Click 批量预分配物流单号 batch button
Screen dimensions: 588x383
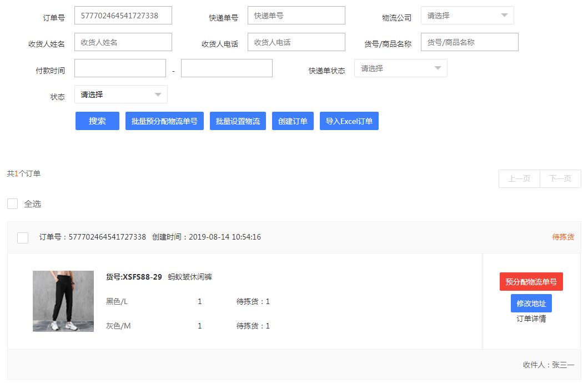tap(164, 121)
